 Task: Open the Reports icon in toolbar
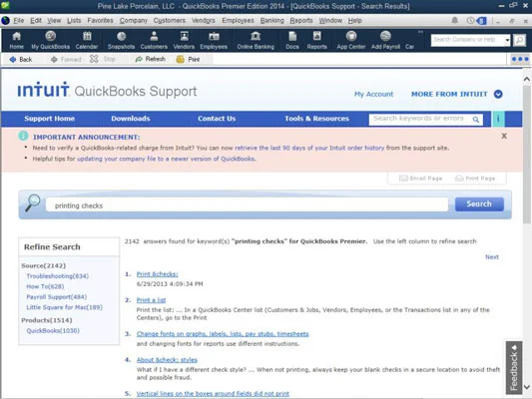click(316, 40)
